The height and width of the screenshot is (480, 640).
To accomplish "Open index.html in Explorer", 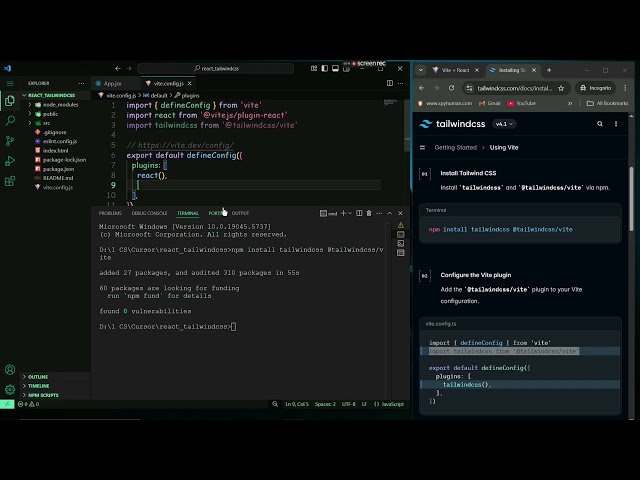I will coord(56,151).
